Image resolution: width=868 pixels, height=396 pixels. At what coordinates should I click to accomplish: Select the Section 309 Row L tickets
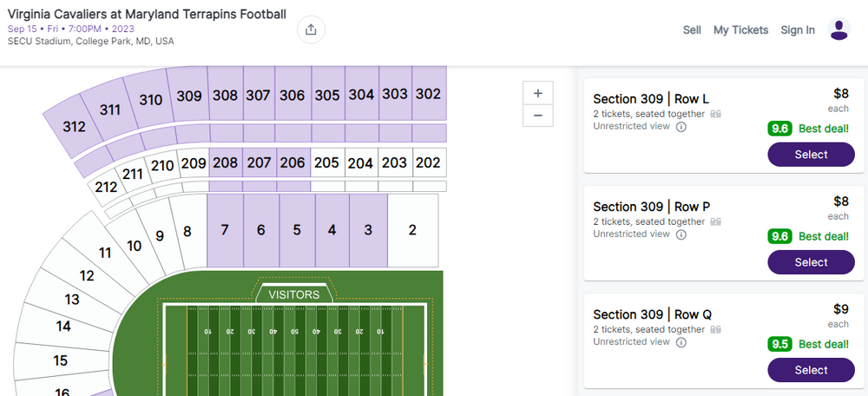click(811, 155)
